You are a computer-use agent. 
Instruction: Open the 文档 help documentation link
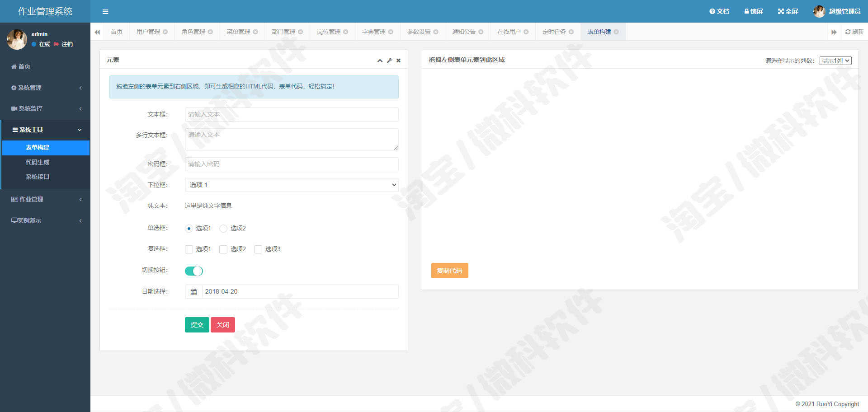pyautogui.click(x=719, y=11)
